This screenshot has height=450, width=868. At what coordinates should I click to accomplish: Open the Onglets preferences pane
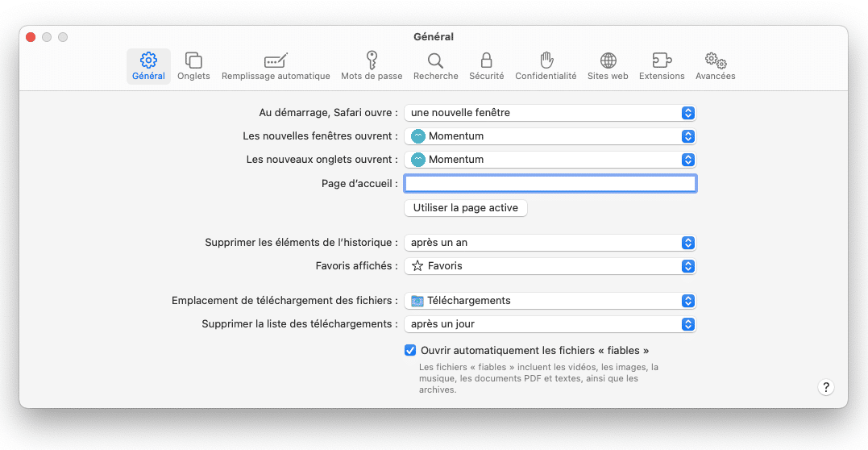point(193,66)
